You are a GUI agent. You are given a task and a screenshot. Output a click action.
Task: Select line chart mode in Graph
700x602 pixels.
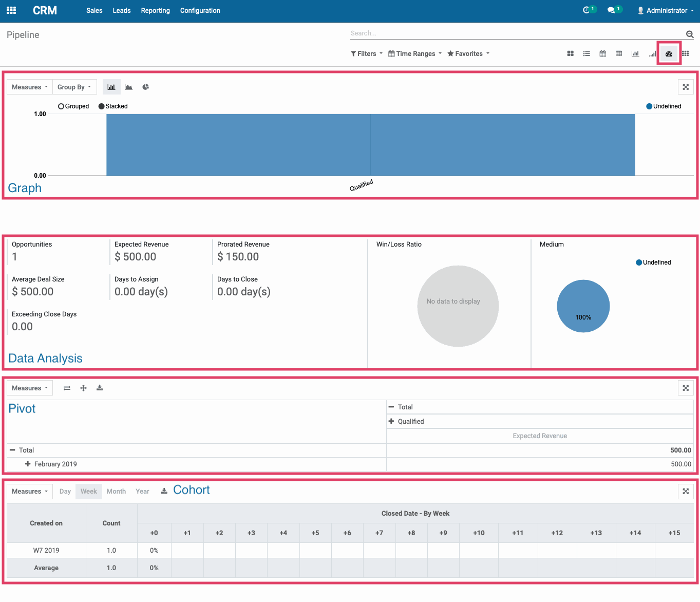pyautogui.click(x=128, y=87)
